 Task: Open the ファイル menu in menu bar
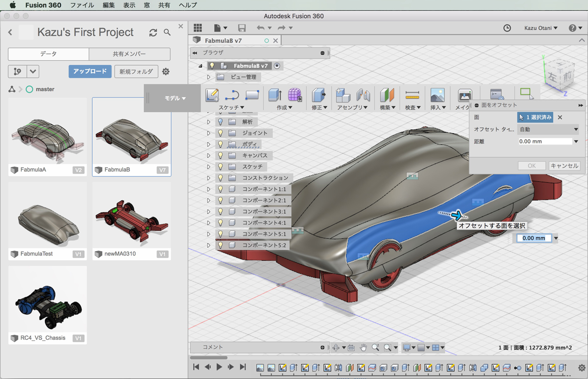[x=82, y=5]
